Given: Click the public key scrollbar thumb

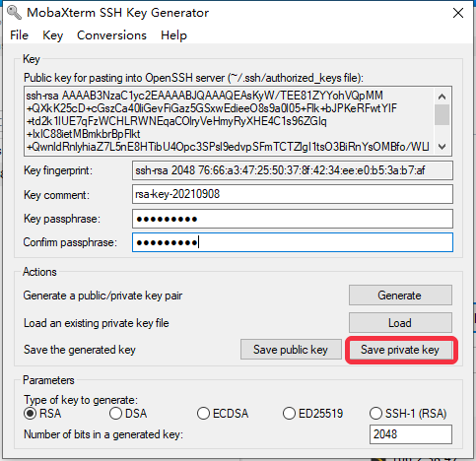Looking at the screenshot, I should click(442, 115).
